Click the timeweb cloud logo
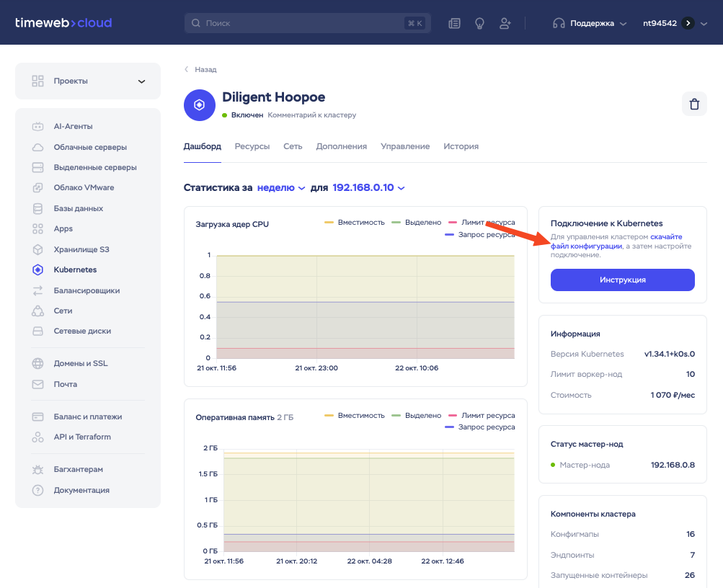The width and height of the screenshot is (723, 588). click(x=63, y=23)
